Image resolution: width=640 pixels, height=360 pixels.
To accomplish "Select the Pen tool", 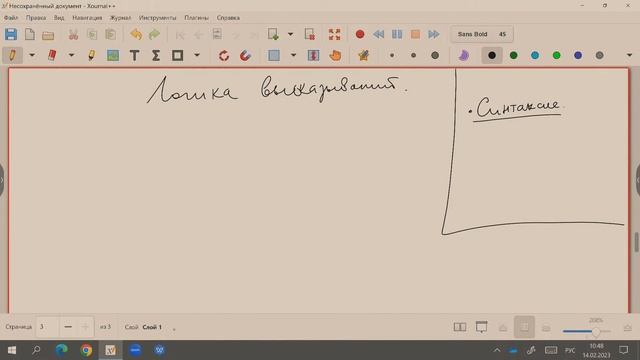I will tap(12, 55).
